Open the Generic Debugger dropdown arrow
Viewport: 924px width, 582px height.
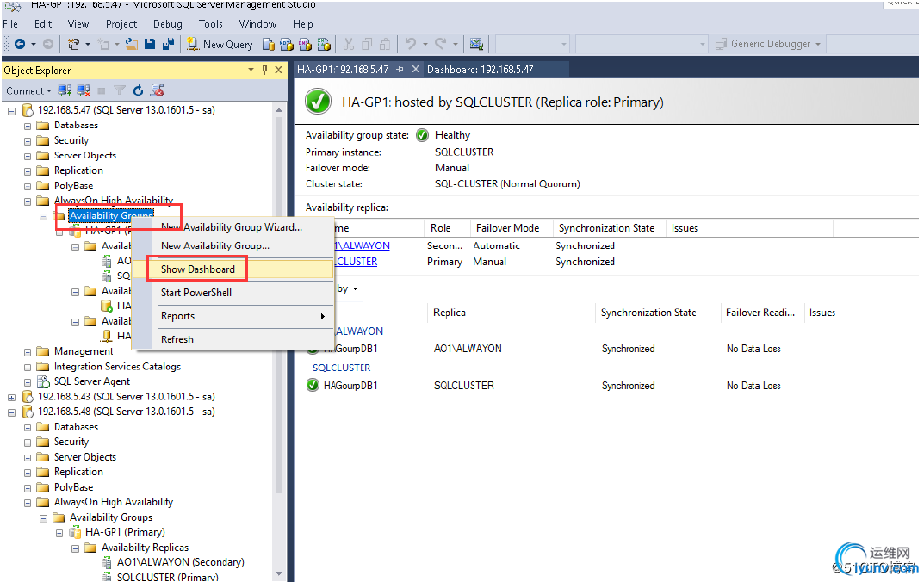[818, 44]
